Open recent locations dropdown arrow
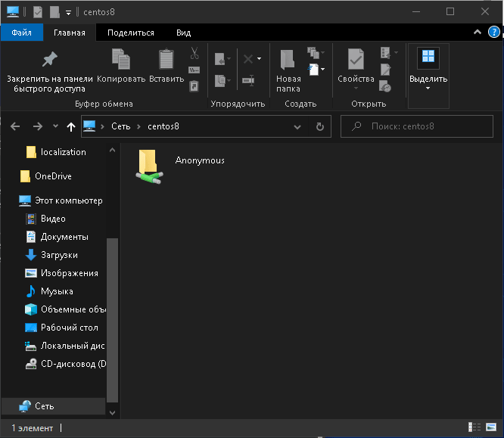Screen dimensions: 504x438 pyautogui.click(x=55, y=126)
